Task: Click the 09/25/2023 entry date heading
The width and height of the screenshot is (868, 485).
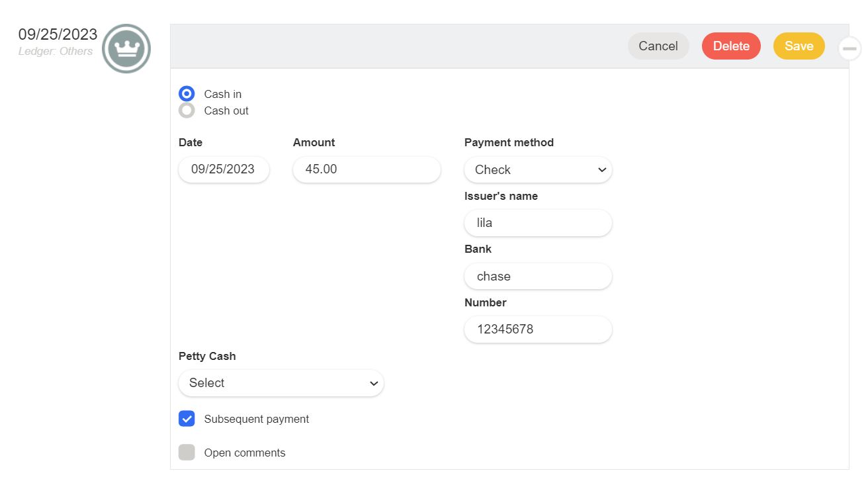Action: click(58, 34)
